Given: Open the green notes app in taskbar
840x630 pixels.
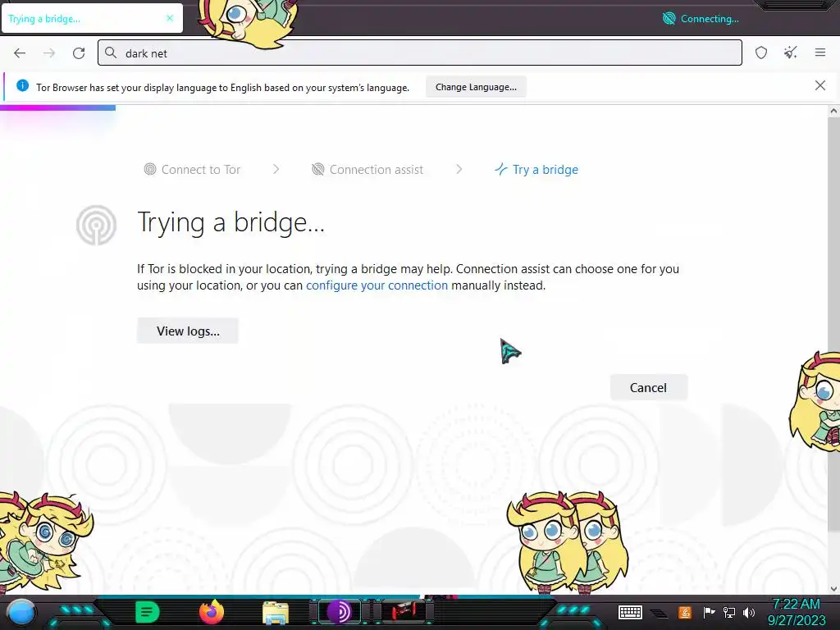Looking at the screenshot, I should (x=148, y=612).
